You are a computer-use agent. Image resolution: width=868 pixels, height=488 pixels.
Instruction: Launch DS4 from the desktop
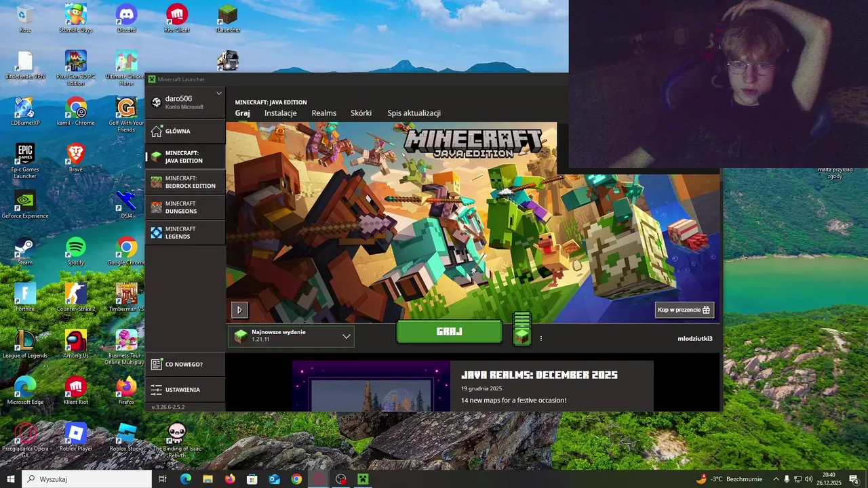click(127, 204)
